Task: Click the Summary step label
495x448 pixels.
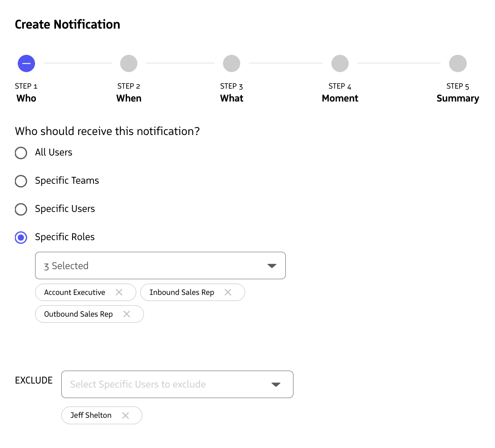Action: [x=458, y=98]
